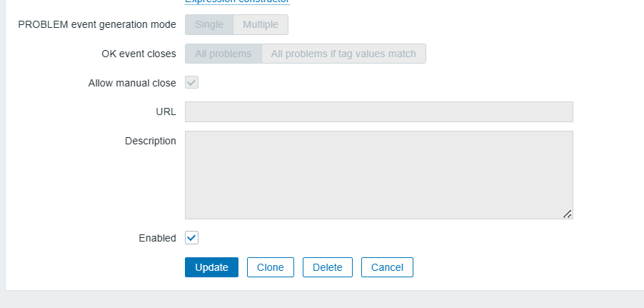
Task: Click the Allow manual close label
Action: click(132, 83)
